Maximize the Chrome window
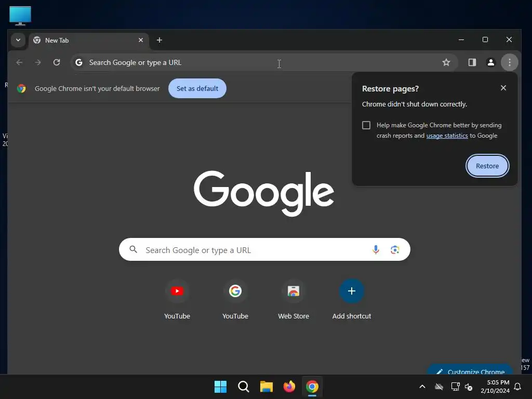Image resolution: width=532 pixels, height=399 pixels. click(x=485, y=39)
